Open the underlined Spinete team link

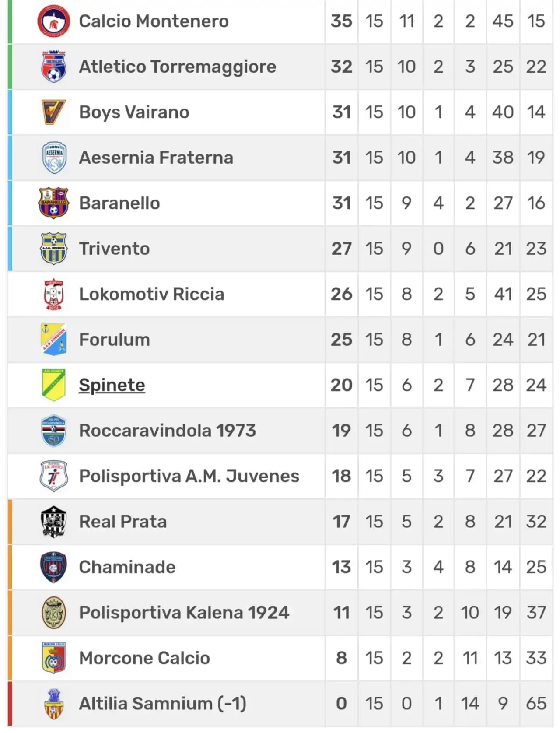pos(112,385)
